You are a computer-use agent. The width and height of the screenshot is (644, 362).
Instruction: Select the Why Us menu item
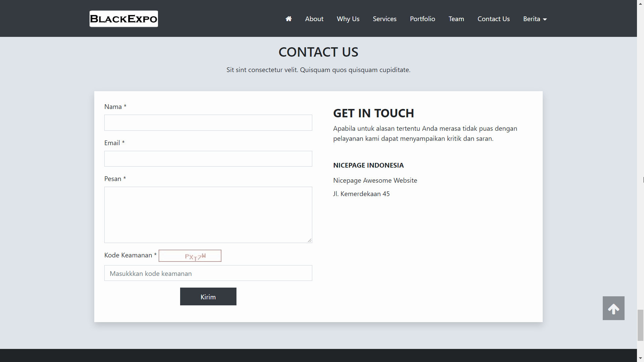click(x=348, y=19)
